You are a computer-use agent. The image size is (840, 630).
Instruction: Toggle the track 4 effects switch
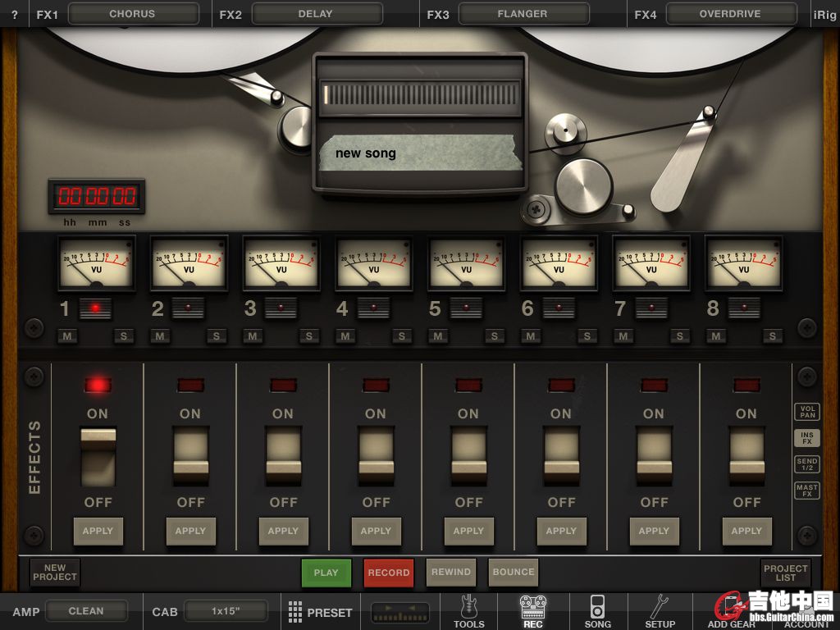click(376, 457)
